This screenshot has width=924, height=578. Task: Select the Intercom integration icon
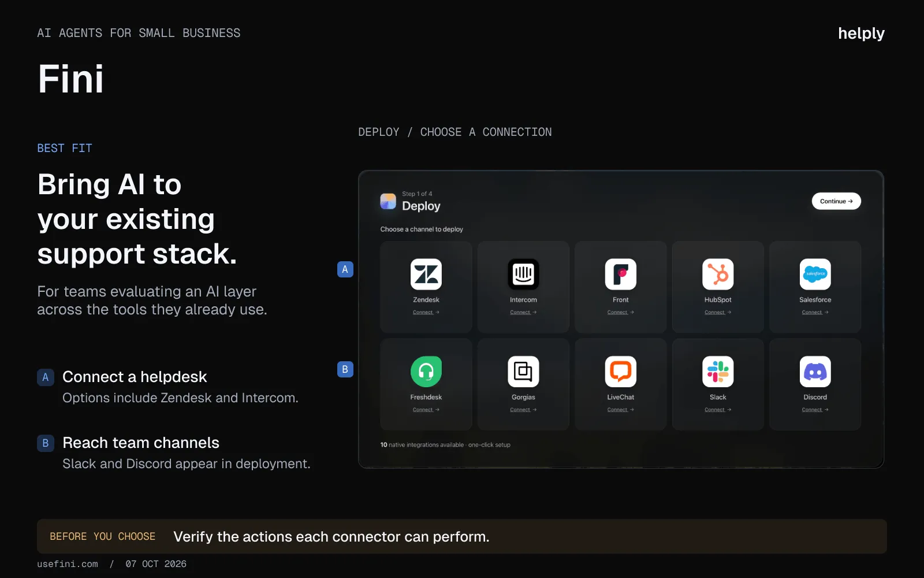tap(523, 274)
